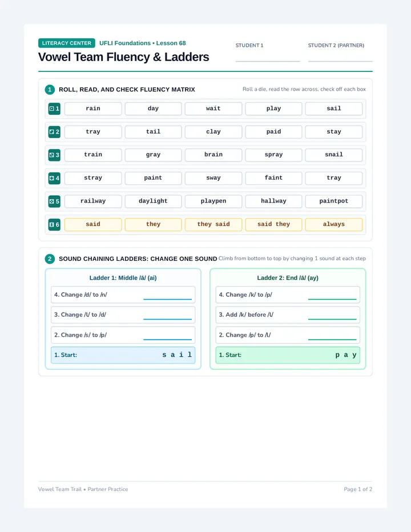This screenshot has height=532, width=411.
Task: Click 'UFLI Foundations • Lesson 68' text
Action: [143, 43]
